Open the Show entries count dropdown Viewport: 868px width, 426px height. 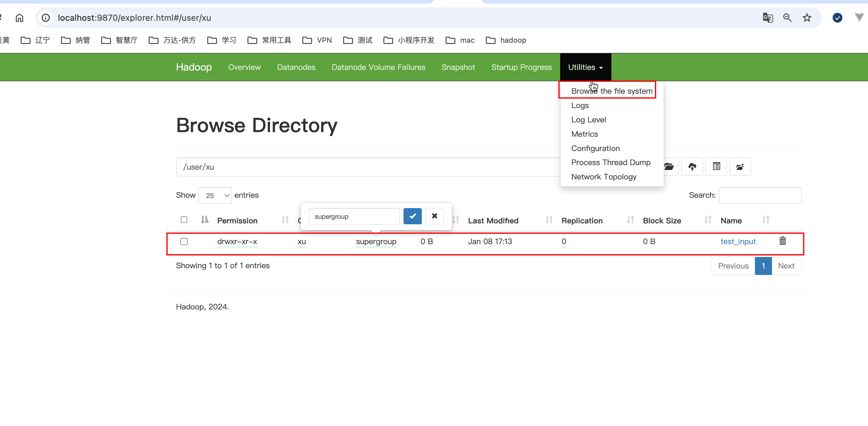pos(215,196)
